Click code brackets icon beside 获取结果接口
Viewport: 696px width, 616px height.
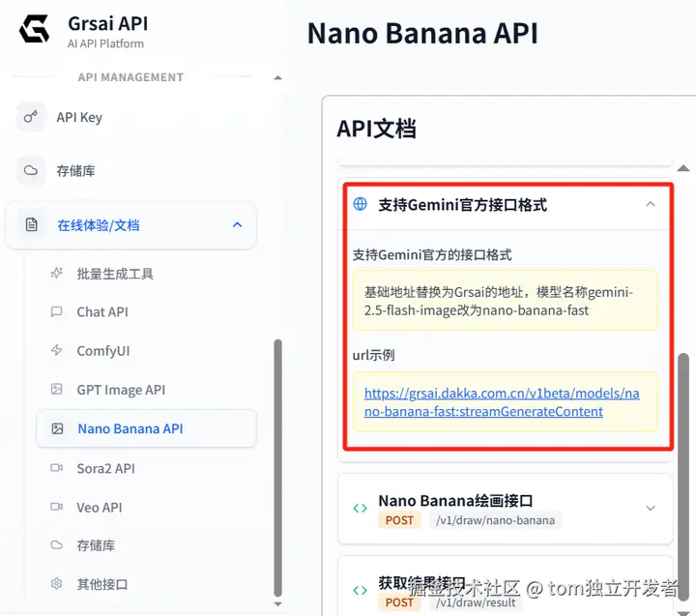click(360, 590)
